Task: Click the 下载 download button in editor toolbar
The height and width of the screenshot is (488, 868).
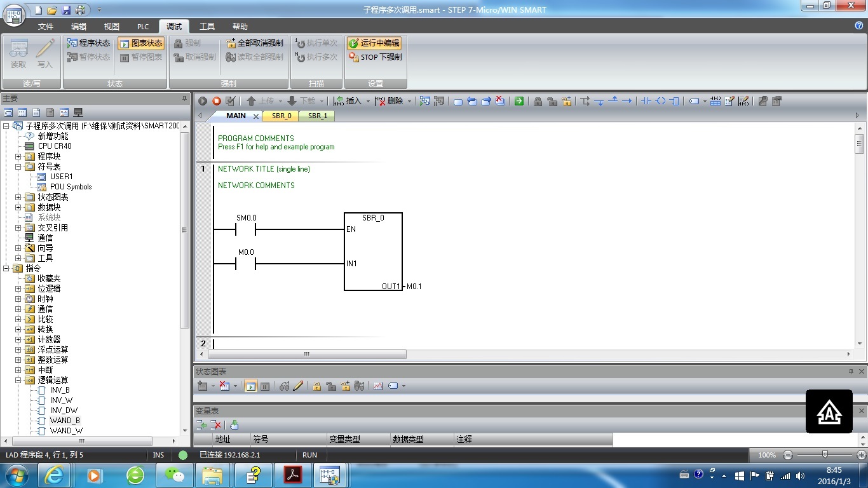Action: [x=302, y=101]
